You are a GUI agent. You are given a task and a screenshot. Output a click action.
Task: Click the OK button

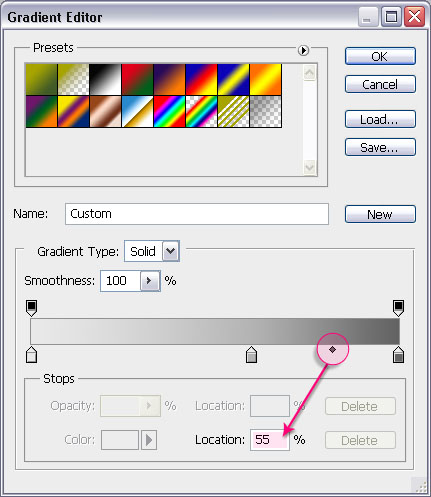tap(380, 56)
